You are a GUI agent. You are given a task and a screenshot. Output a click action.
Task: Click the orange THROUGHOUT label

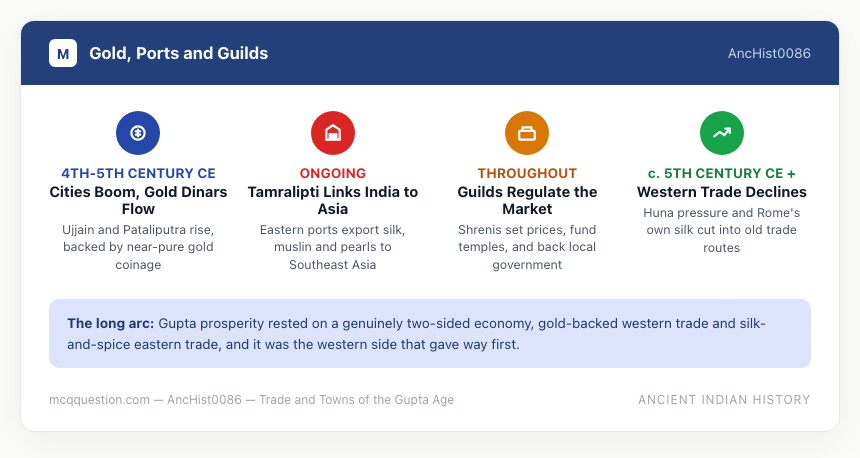point(527,173)
